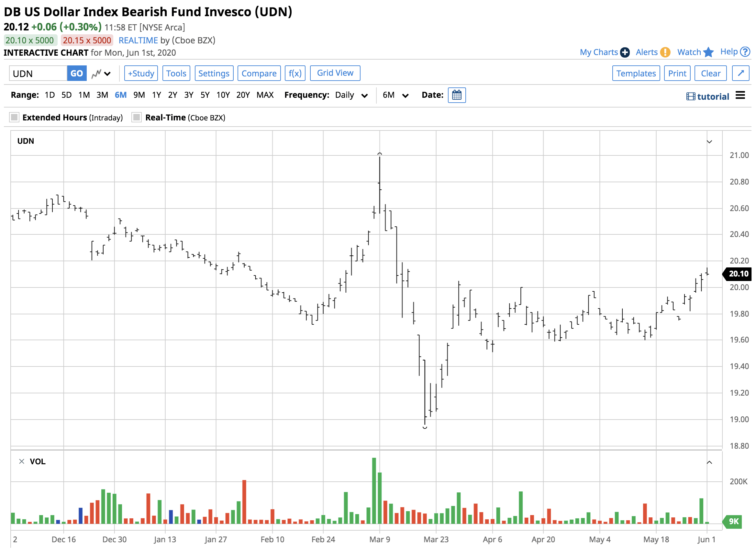Click the Jun 1 date axis label

coord(707,540)
